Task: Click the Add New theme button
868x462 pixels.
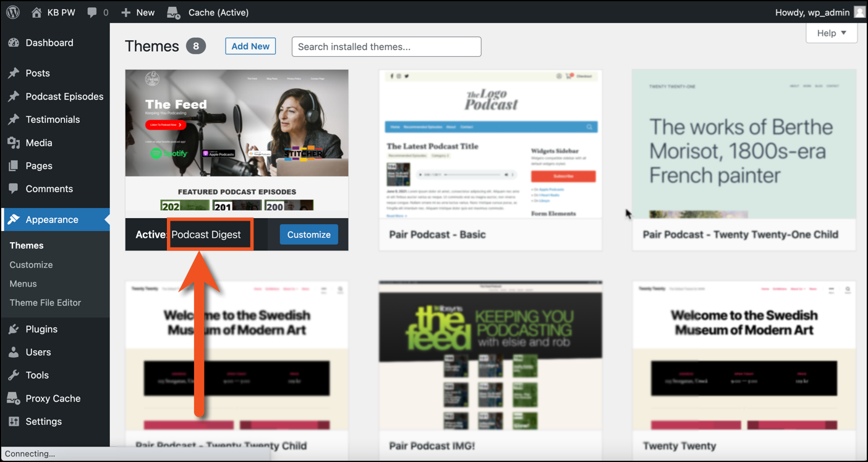Action: [x=250, y=46]
